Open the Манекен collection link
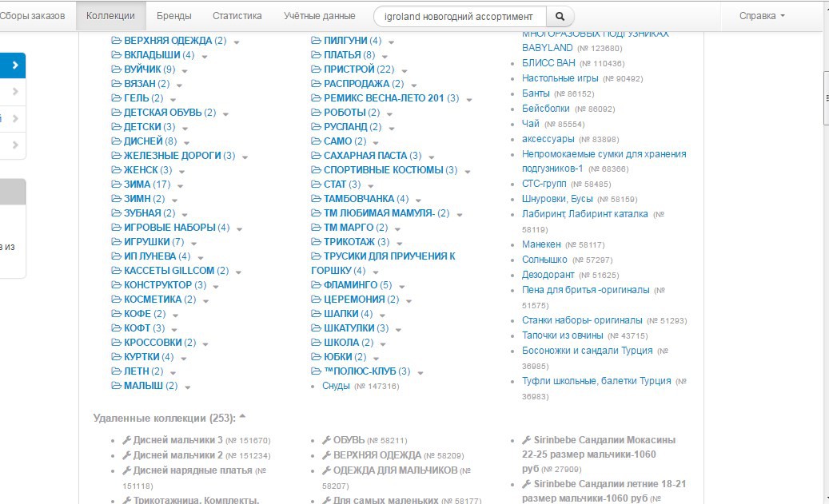This screenshot has width=829, height=504. 541,244
